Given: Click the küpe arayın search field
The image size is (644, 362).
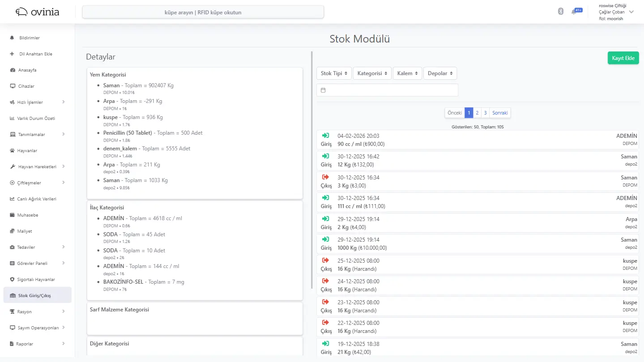Looking at the screenshot, I should click(x=203, y=13).
